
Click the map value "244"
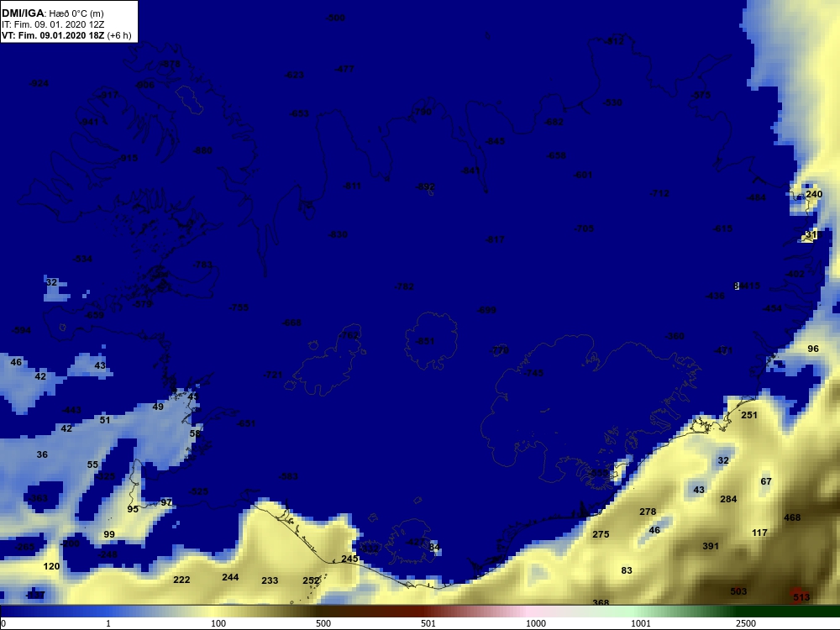point(230,577)
